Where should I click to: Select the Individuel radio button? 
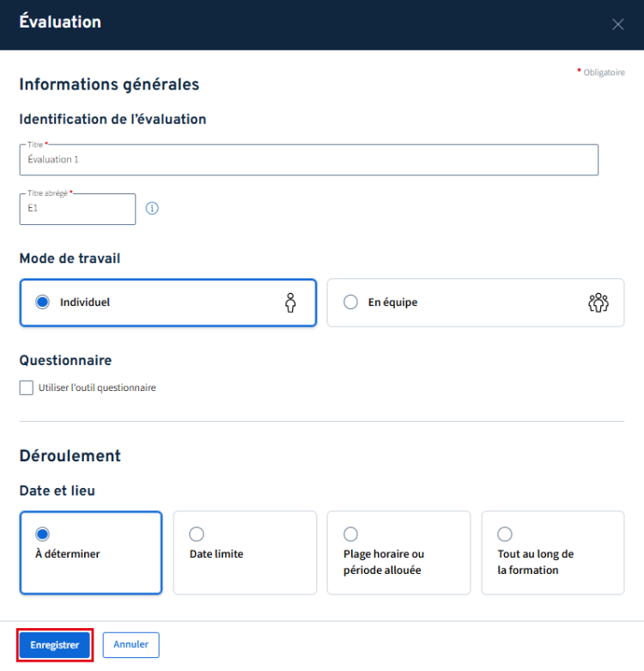(x=42, y=302)
